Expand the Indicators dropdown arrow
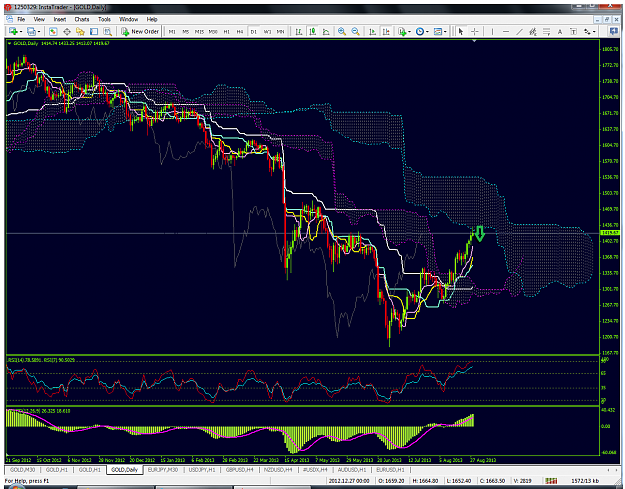625x489 pixels. click(x=409, y=31)
